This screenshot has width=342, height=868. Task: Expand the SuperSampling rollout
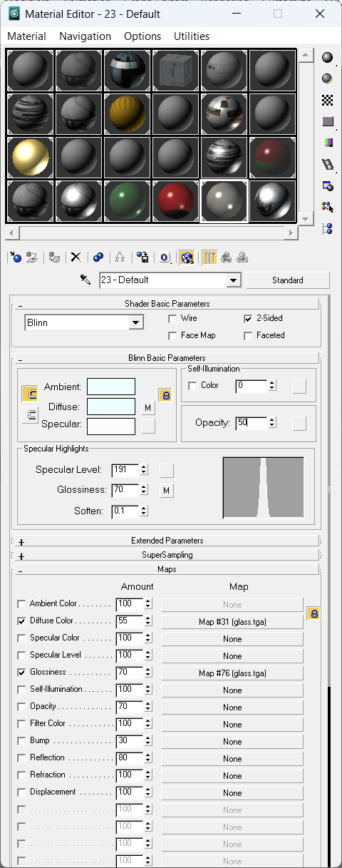click(166, 555)
